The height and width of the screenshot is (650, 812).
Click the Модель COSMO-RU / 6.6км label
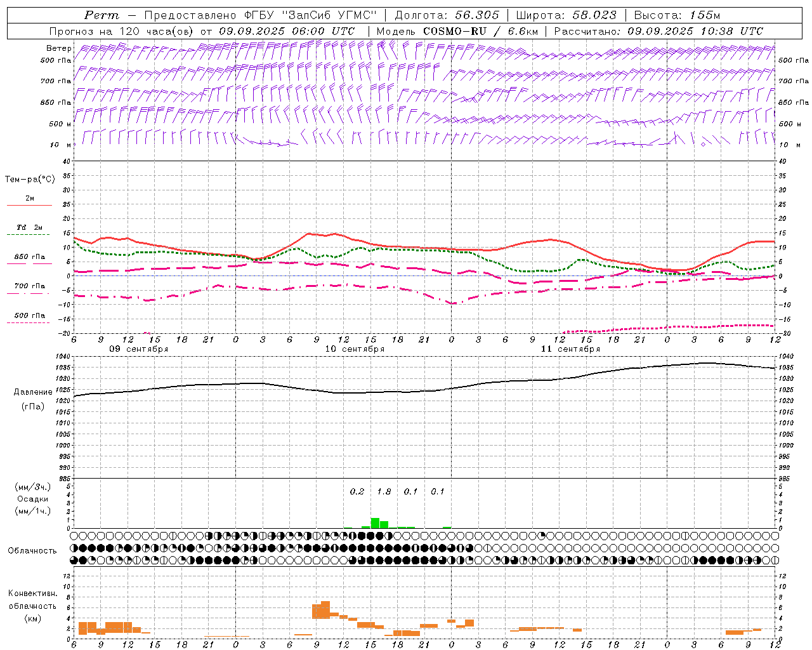457,31
